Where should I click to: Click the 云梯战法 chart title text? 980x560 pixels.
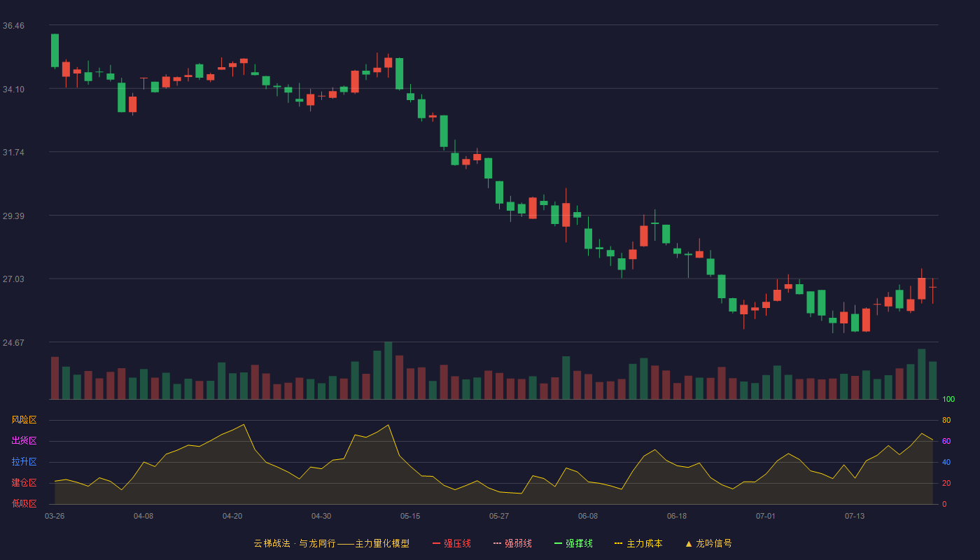click(272, 543)
